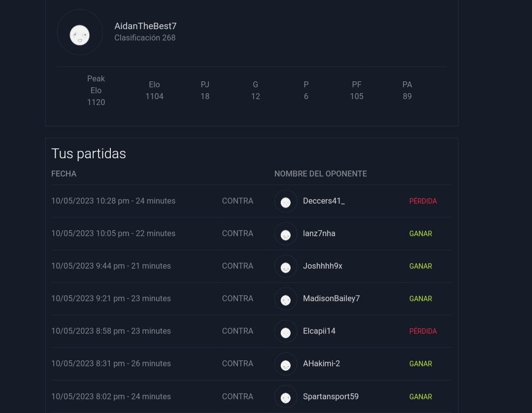532x413 pixels.
Task: Open AHakimi-2 opponent avatar
Action: click(286, 364)
